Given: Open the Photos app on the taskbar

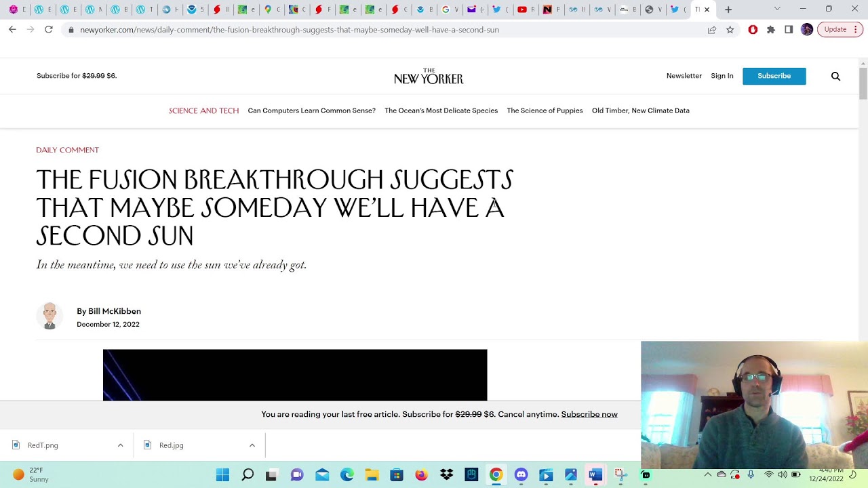Looking at the screenshot, I should point(570,475).
